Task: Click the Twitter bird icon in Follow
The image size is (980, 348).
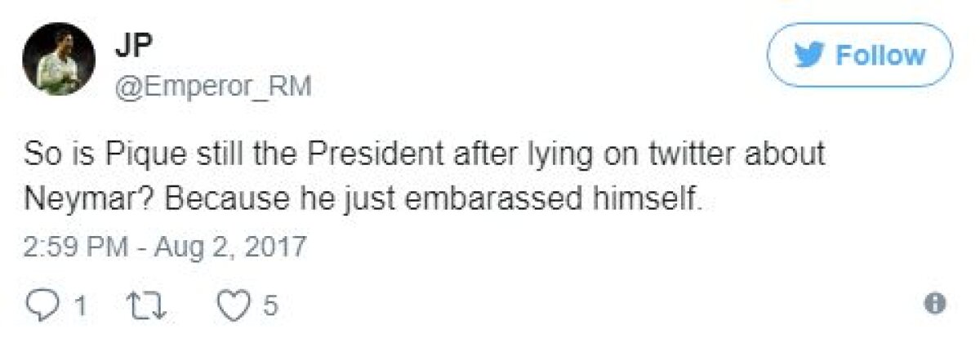Action: [x=812, y=56]
